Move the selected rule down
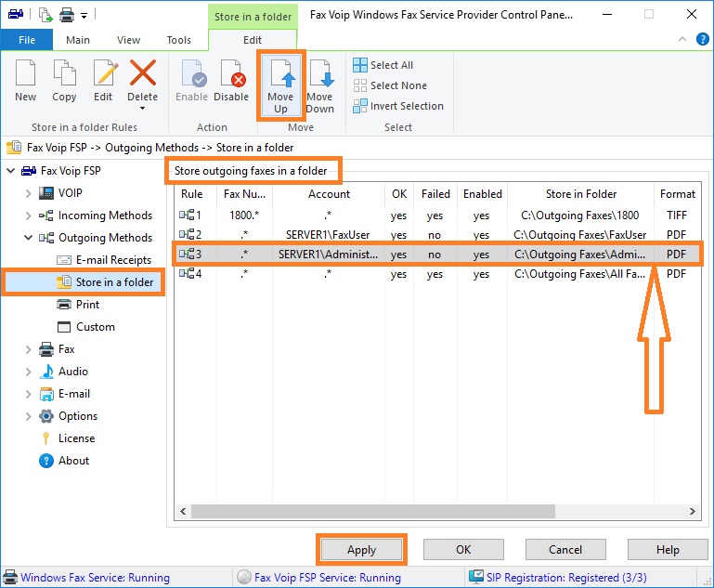Viewport: 714px width, 588px height. pos(320,85)
